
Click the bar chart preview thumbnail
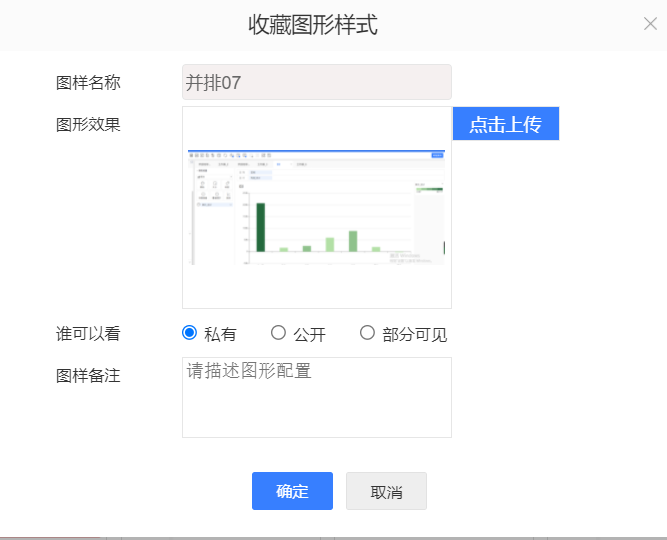pos(316,207)
